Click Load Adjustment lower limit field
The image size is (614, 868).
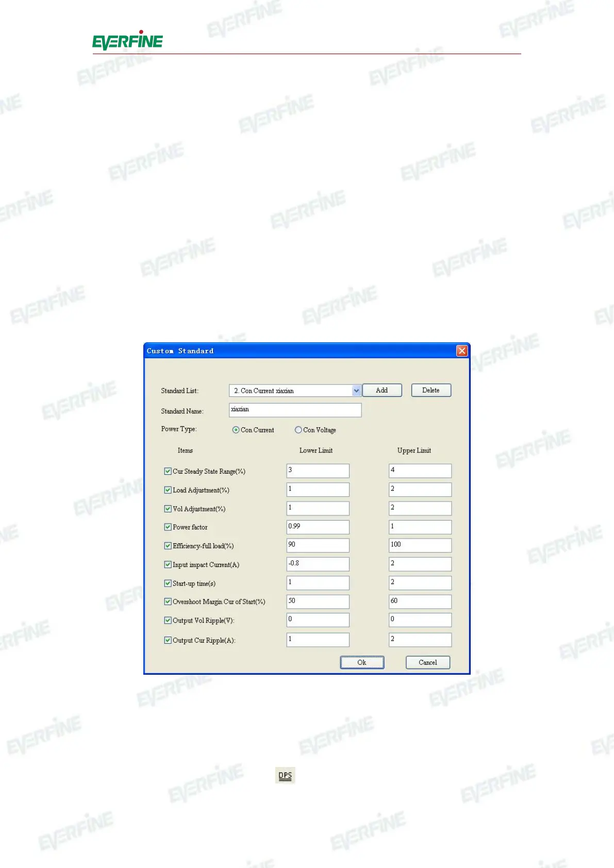point(318,489)
